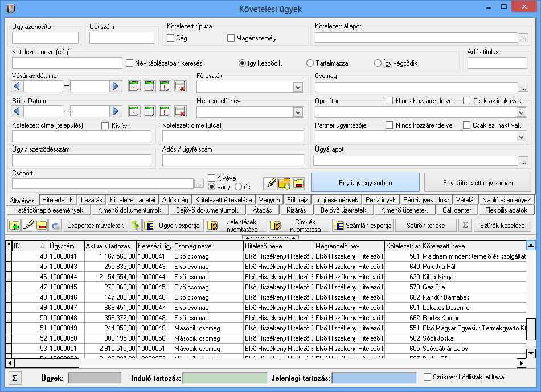The width and height of the screenshot is (541, 392).
Task: Click the Ügyek exportja button
Action: click(173, 225)
